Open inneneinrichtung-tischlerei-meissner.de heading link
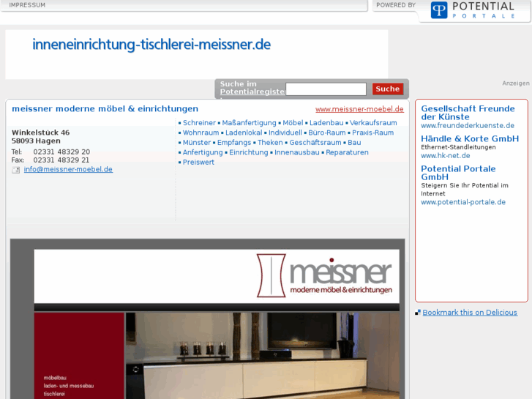The height and width of the screenshot is (399, 532). point(151,45)
